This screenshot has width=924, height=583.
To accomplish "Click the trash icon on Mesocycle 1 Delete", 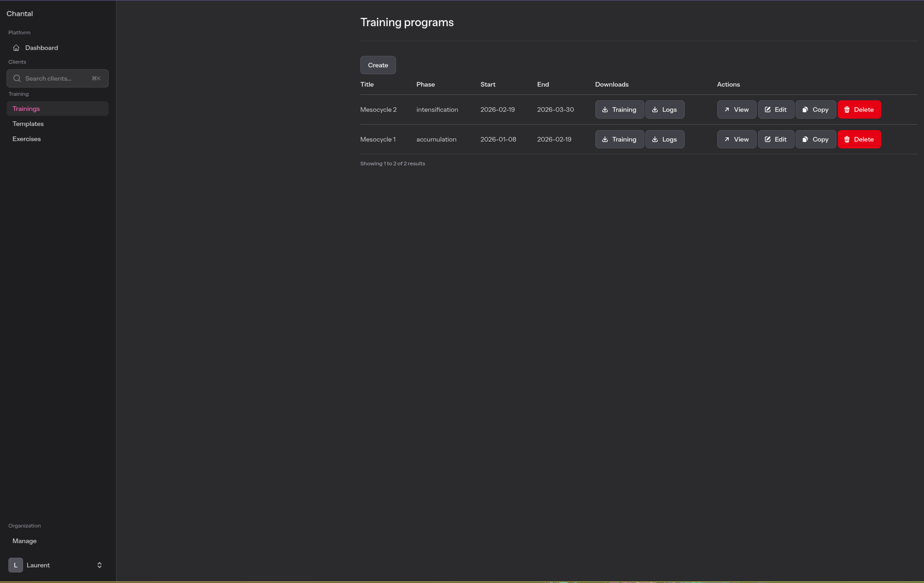I will (847, 139).
